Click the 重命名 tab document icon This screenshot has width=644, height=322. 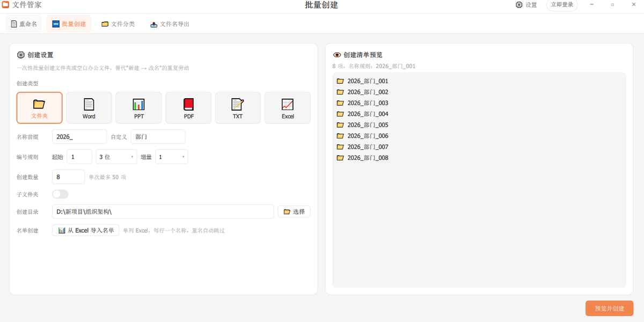(x=14, y=24)
